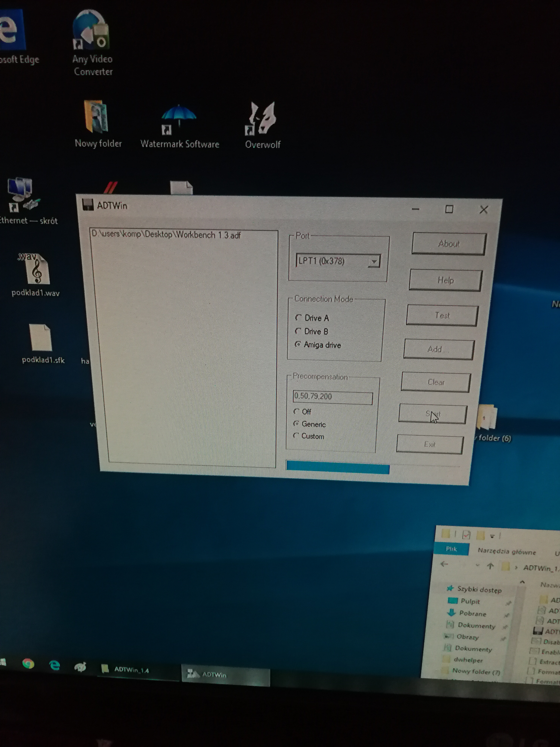Click the Exit button in ADTWin
This screenshot has height=747, width=560.
point(430,444)
